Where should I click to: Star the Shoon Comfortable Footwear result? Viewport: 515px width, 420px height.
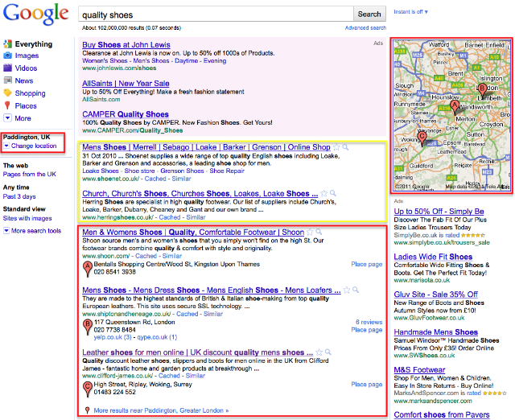click(x=310, y=232)
